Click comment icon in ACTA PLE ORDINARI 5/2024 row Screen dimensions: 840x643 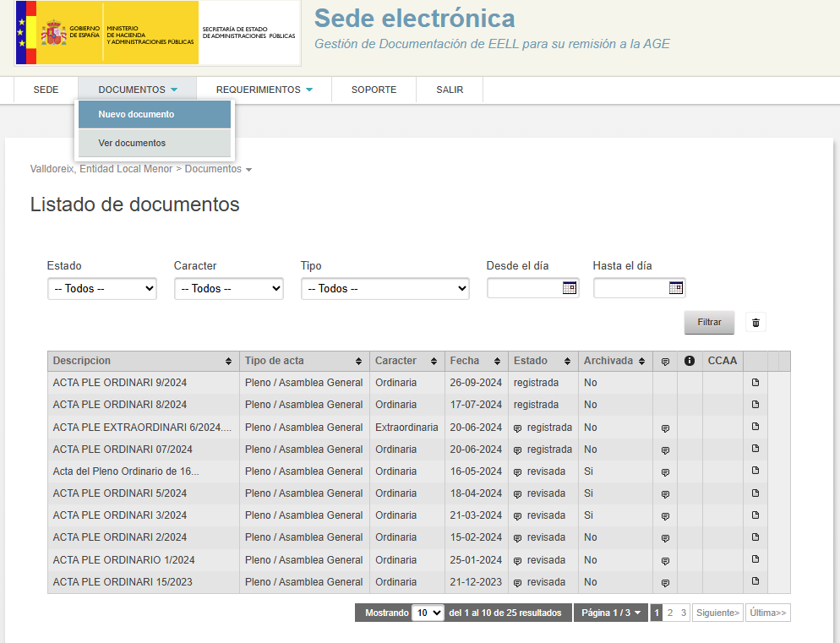pyautogui.click(x=665, y=493)
